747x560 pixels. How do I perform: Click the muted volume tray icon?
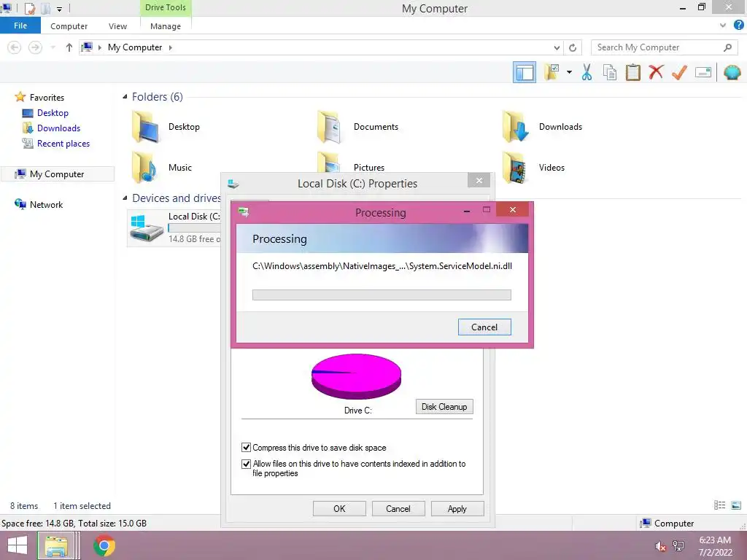tap(660, 546)
